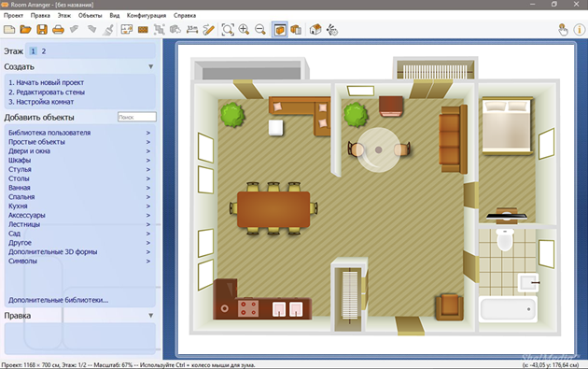The height and width of the screenshot is (369, 588).
Task: Click the New project toolbar icon
Action: 9,29
